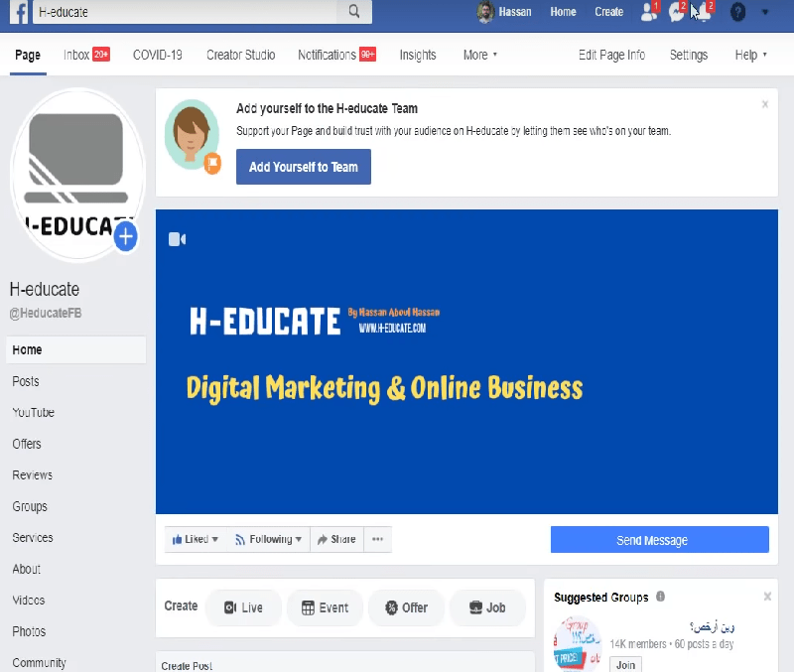Open Community in the sidebar
This screenshot has height=672, width=794.
(39, 663)
